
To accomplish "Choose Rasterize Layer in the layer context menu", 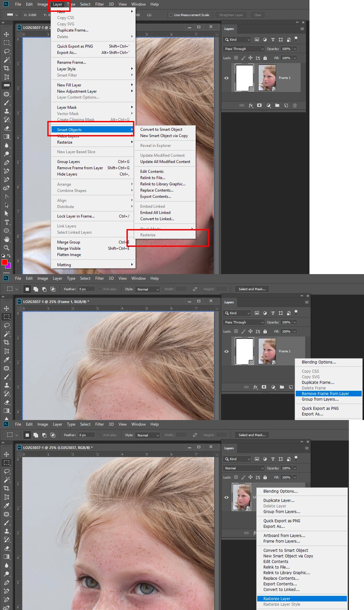I will pos(302,599).
